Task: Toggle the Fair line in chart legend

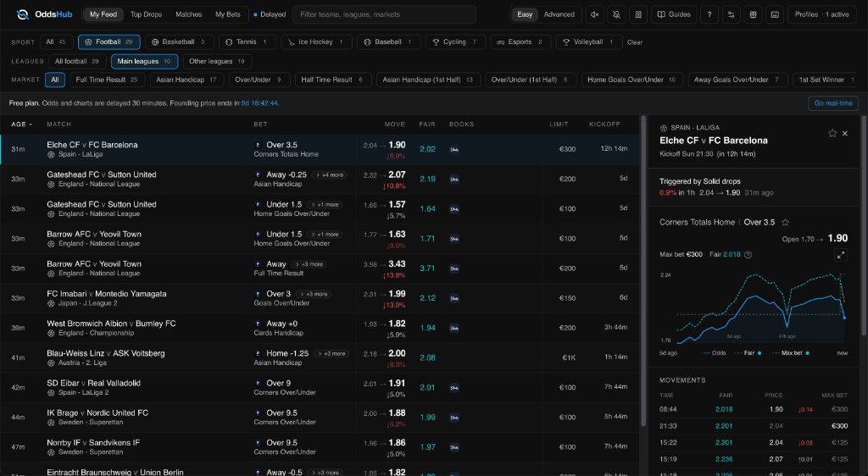Action: [x=748, y=352]
